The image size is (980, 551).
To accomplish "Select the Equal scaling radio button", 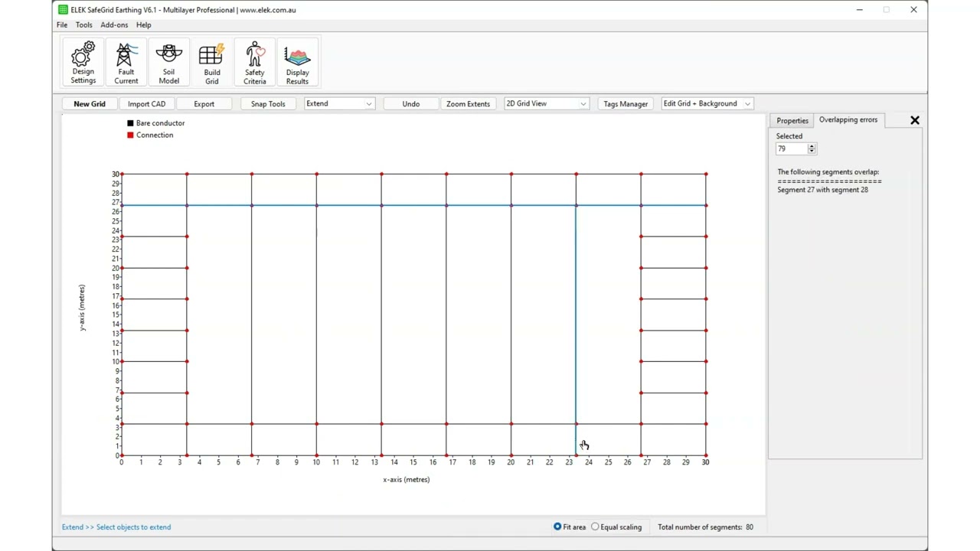I will (x=595, y=527).
